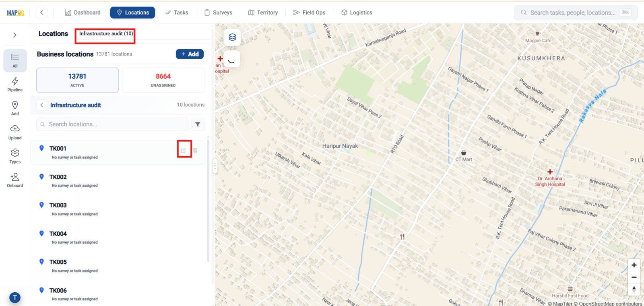Expand the left sidebar with chevron
644x306 pixels.
[15, 35]
